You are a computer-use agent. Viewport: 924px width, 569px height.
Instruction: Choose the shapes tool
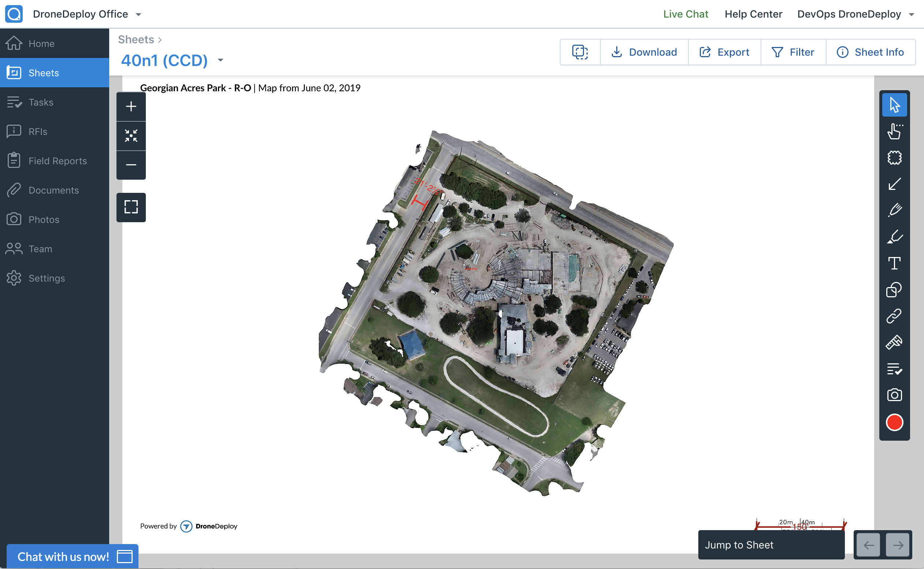(x=894, y=290)
